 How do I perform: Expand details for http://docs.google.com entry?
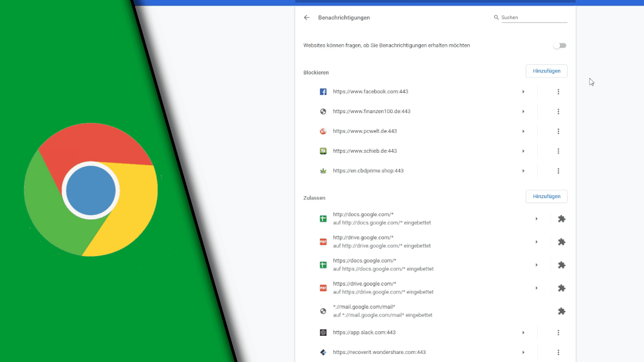[537, 219]
